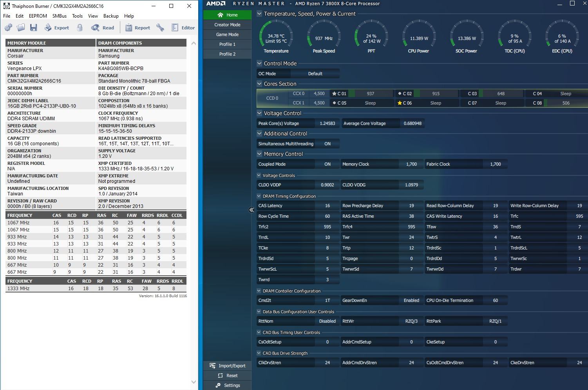Collapse the Additional Control section
588x390 pixels.
pyautogui.click(x=259, y=134)
